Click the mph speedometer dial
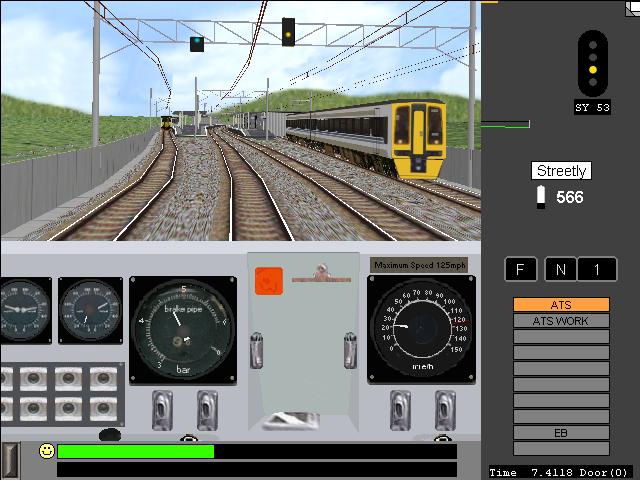Viewport: 640px width, 480px height. point(421,327)
